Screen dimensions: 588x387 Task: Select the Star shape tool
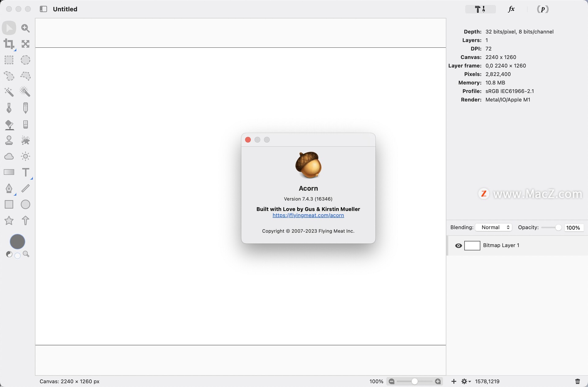pyautogui.click(x=9, y=221)
